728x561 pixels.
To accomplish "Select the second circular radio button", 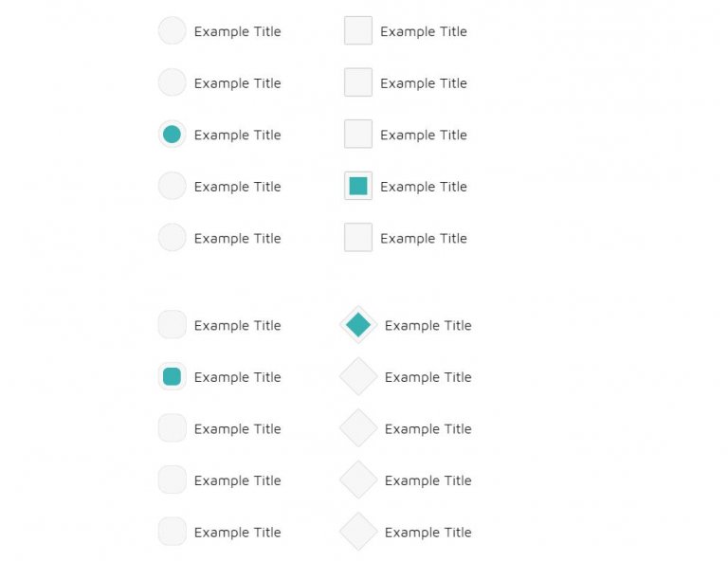I will click(173, 82).
